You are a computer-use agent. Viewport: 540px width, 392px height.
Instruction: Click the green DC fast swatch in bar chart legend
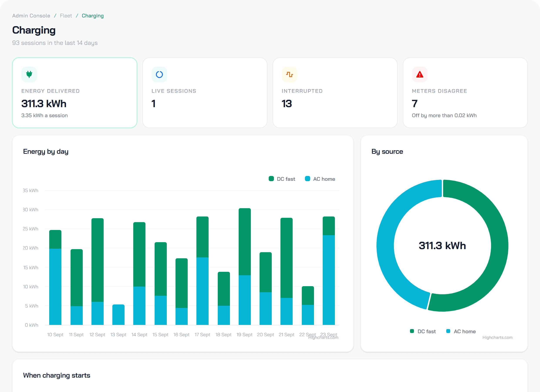pyautogui.click(x=271, y=179)
